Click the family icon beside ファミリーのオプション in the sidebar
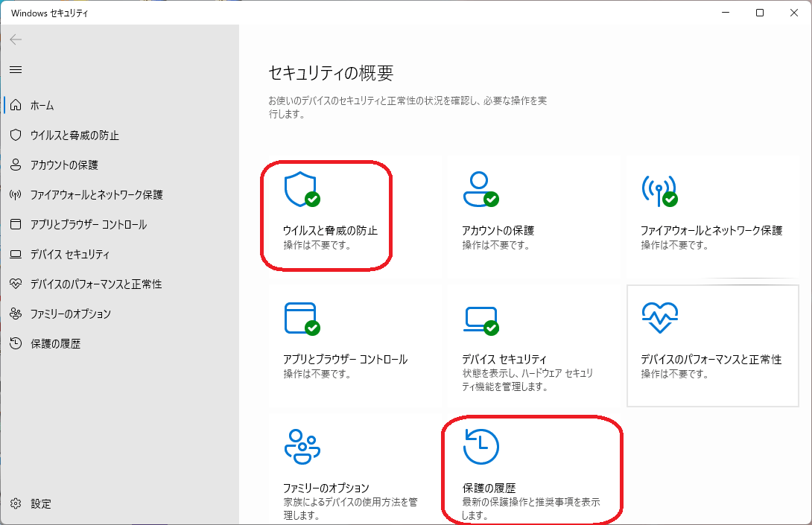 point(16,314)
